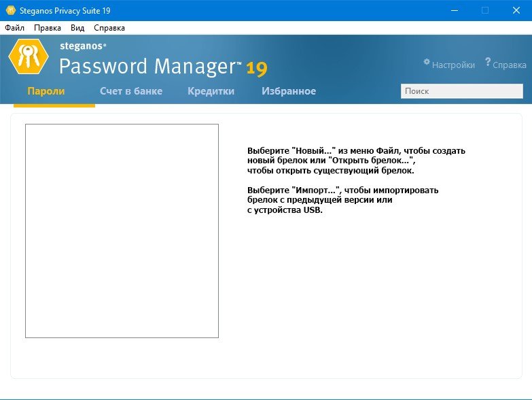This screenshot has height=400, width=532.
Task: Open Справка help link in header
Action: tap(510, 65)
